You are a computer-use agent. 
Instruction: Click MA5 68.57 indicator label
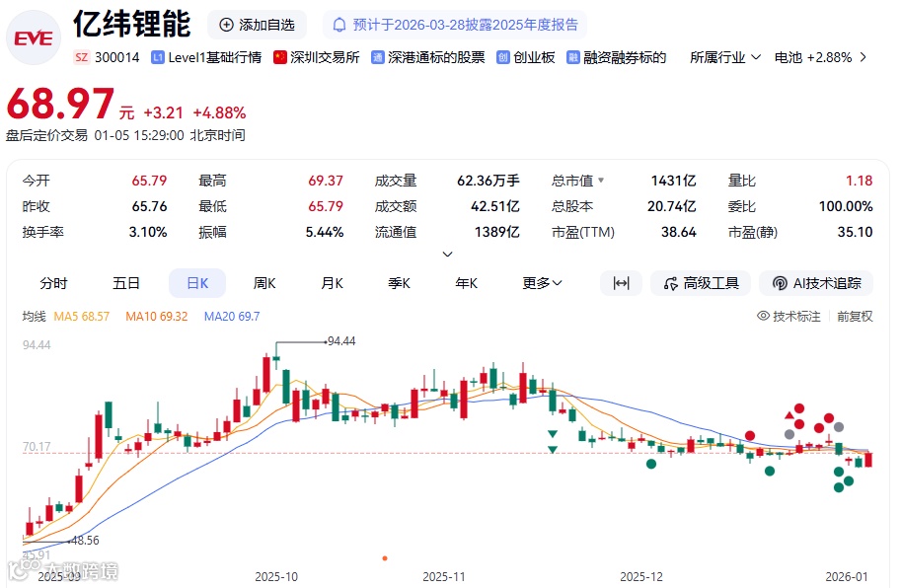[81, 317]
